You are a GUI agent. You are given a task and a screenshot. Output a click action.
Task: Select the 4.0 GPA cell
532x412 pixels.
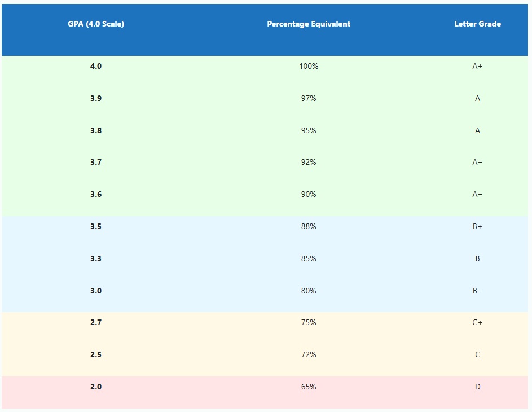pyautogui.click(x=96, y=66)
